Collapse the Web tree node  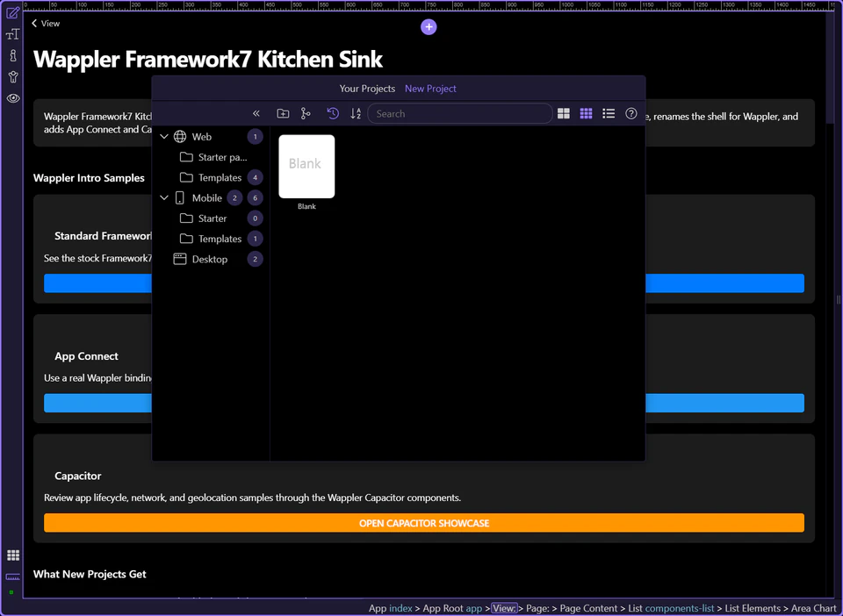[x=164, y=137]
